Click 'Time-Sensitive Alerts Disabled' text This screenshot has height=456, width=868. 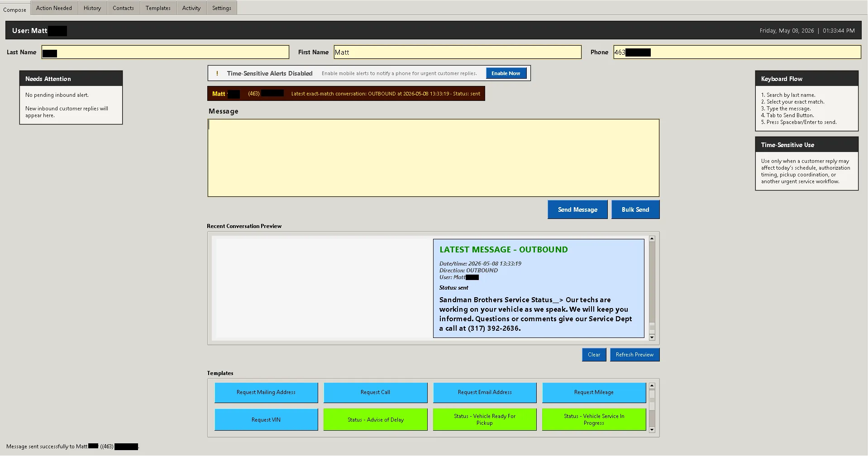(x=270, y=73)
